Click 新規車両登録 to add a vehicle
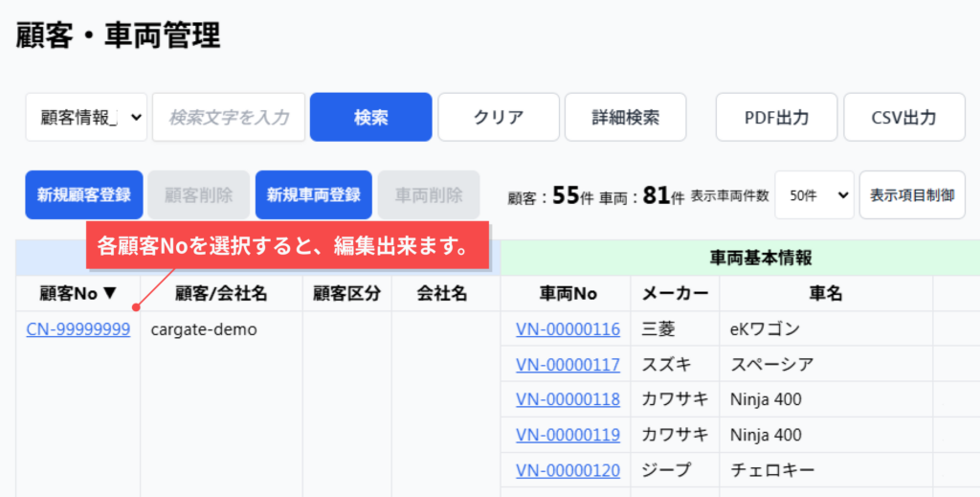 tap(313, 195)
